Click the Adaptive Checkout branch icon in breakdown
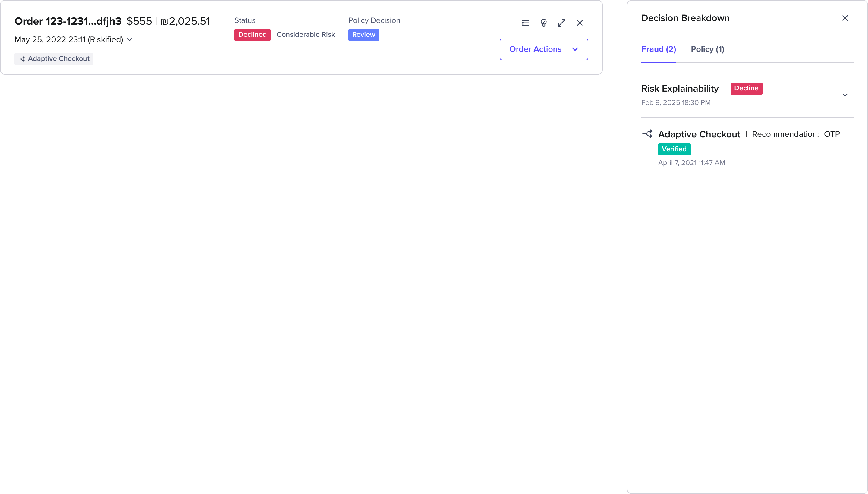This screenshot has width=868, height=494. (x=647, y=134)
